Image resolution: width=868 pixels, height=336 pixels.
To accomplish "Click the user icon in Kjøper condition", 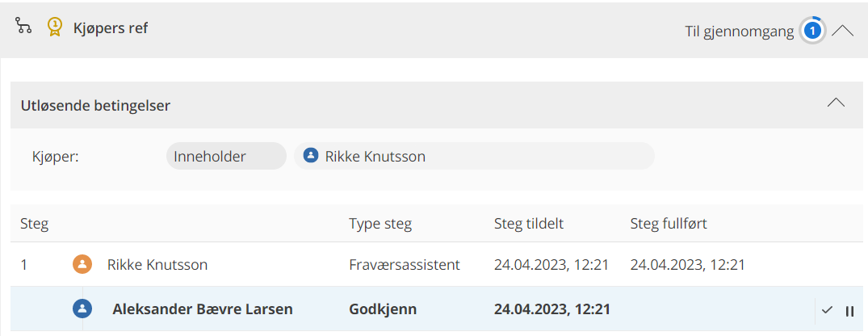I will pos(310,156).
